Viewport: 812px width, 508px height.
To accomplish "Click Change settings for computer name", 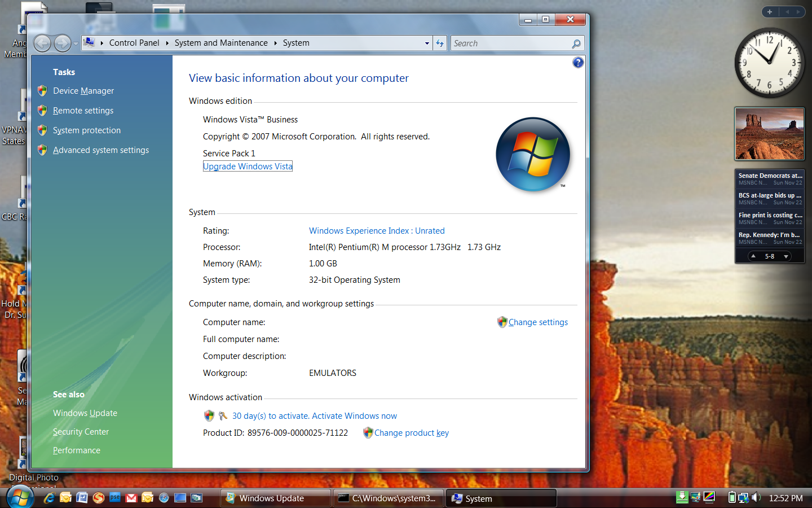I will [x=538, y=322].
